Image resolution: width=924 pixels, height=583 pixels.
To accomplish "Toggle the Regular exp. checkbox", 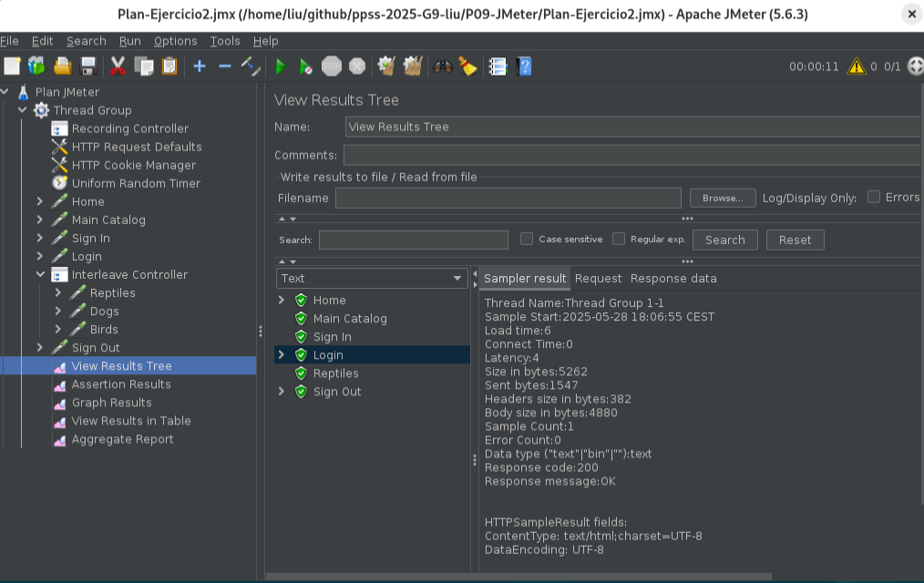I will pos(619,239).
